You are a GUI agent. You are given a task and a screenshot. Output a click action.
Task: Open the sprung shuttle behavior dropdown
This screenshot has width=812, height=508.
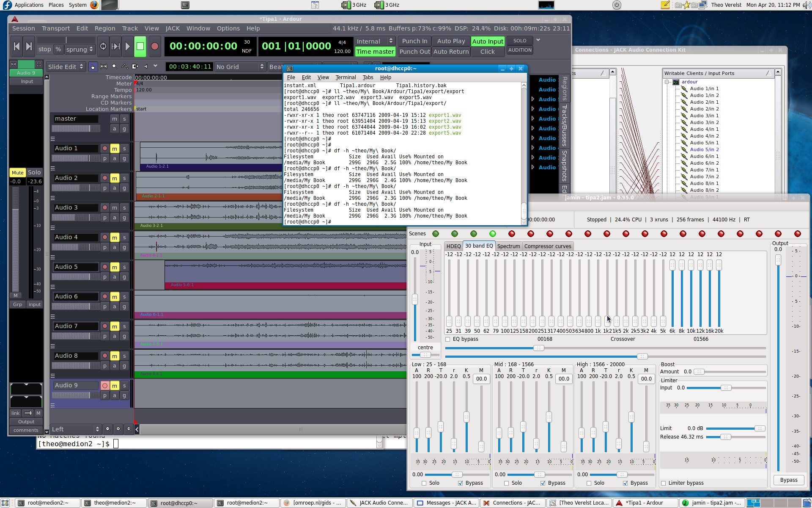point(80,49)
